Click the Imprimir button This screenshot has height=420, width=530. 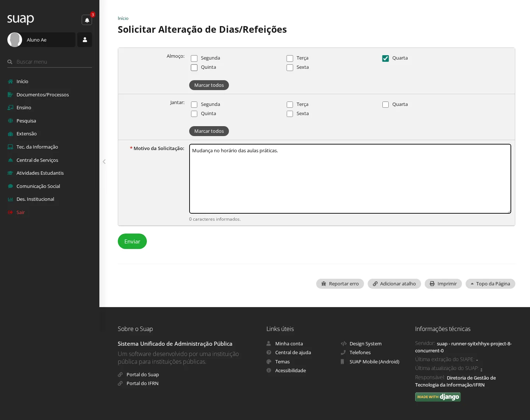coord(443,284)
